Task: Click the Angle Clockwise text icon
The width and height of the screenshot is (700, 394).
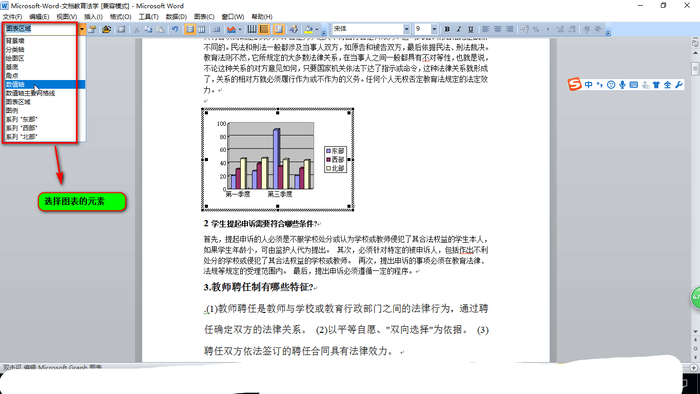Action: pos(587,29)
